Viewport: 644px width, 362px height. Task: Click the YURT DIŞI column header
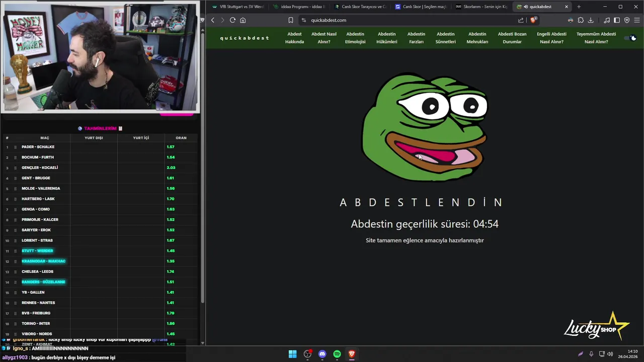pyautogui.click(x=94, y=138)
